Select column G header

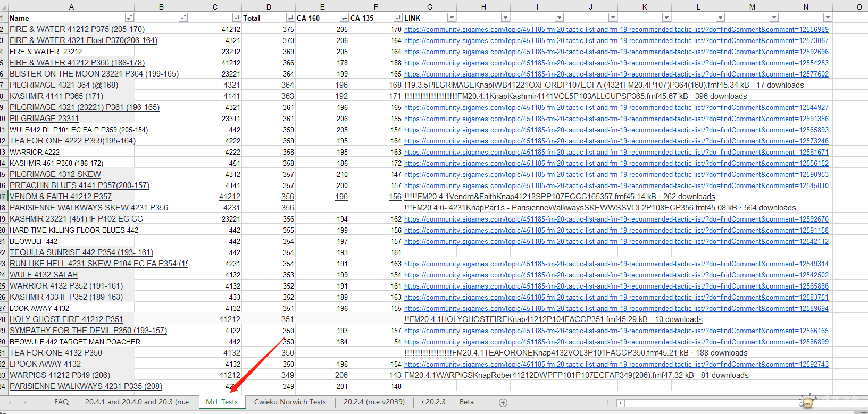point(429,6)
